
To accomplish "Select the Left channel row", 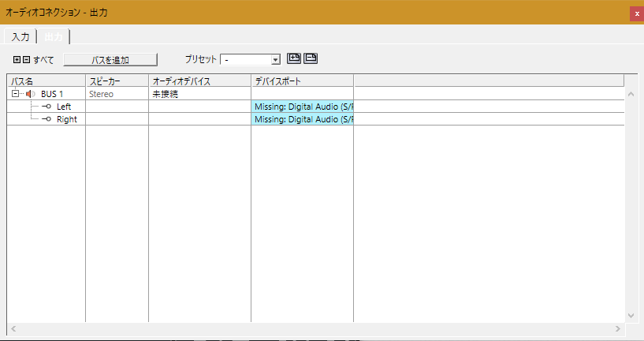I will point(315,107).
